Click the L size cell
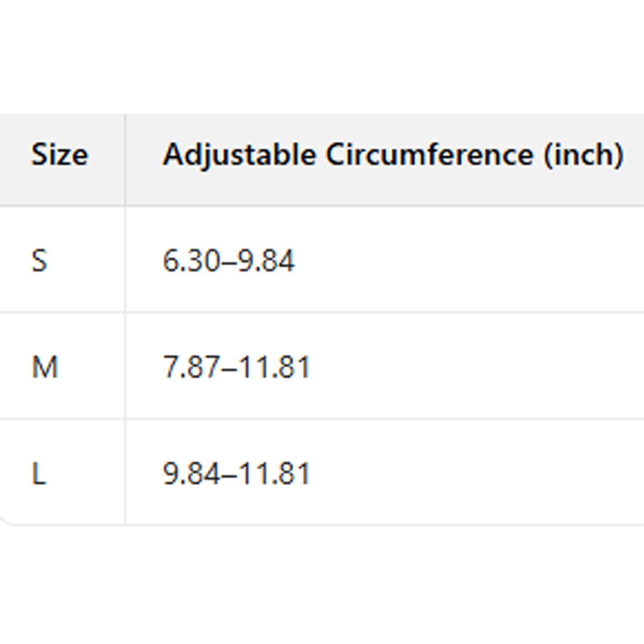644x644 pixels. (x=39, y=474)
